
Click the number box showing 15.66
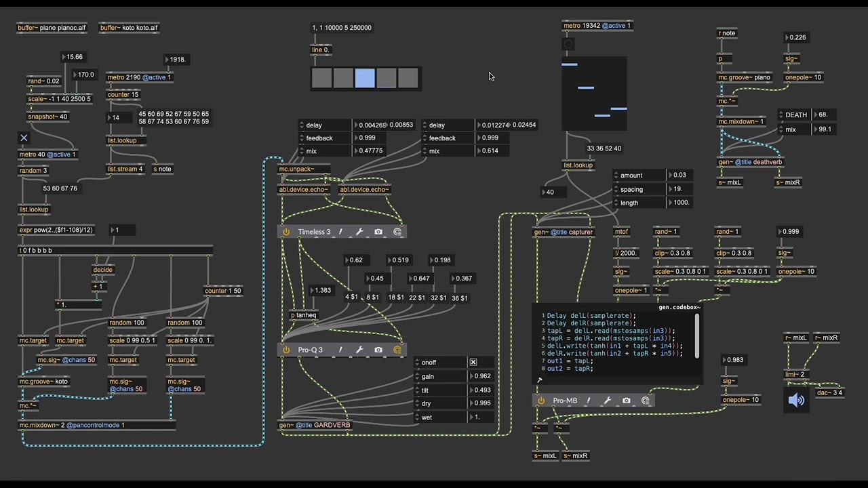pos(73,57)
